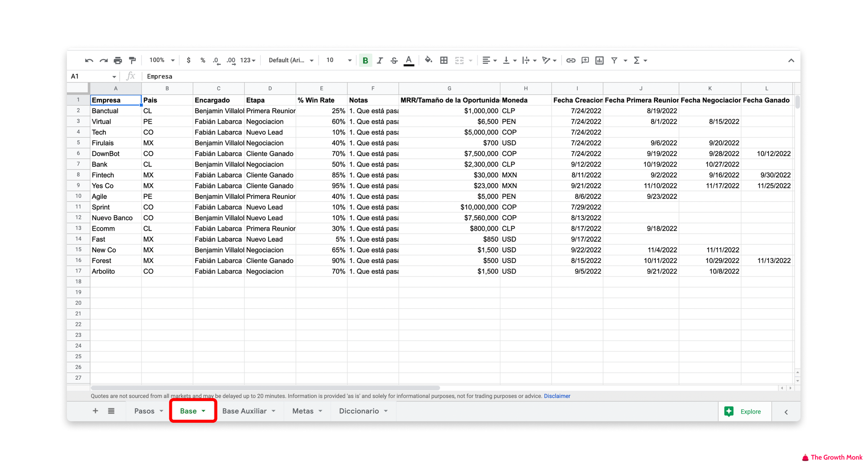Click the sum/sigma icon
Image resolution: width=868 pixels, height=470 pixels.
[x=638, y=61]
